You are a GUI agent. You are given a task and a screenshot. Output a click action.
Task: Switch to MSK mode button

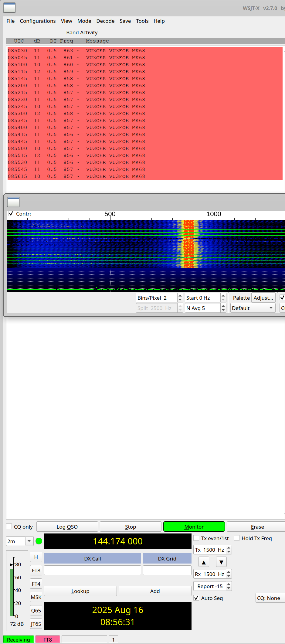36,597
